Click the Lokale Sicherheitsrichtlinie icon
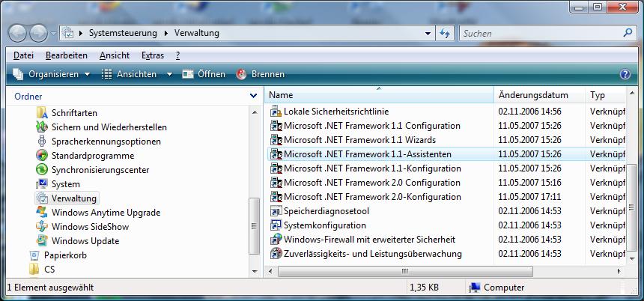The image size is (644, 301). coord(276,112)
